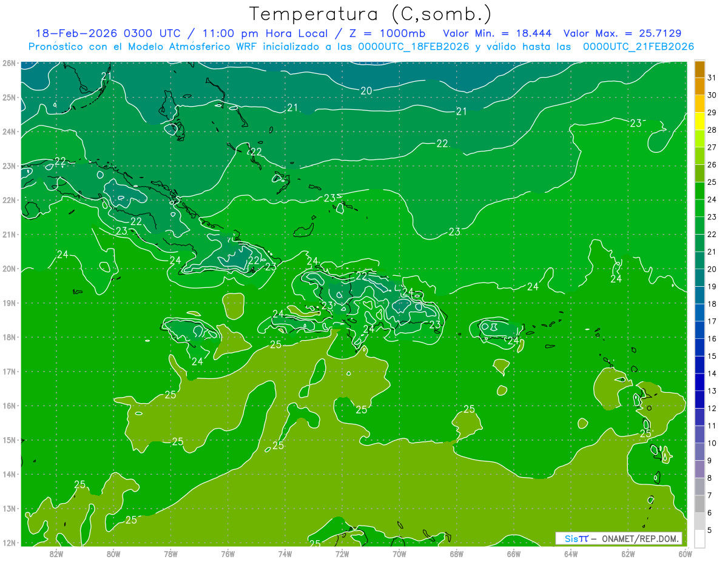728x562 pixels.
Task: Click the '21N' latitude axis label
Action: (x=8, y=235)
